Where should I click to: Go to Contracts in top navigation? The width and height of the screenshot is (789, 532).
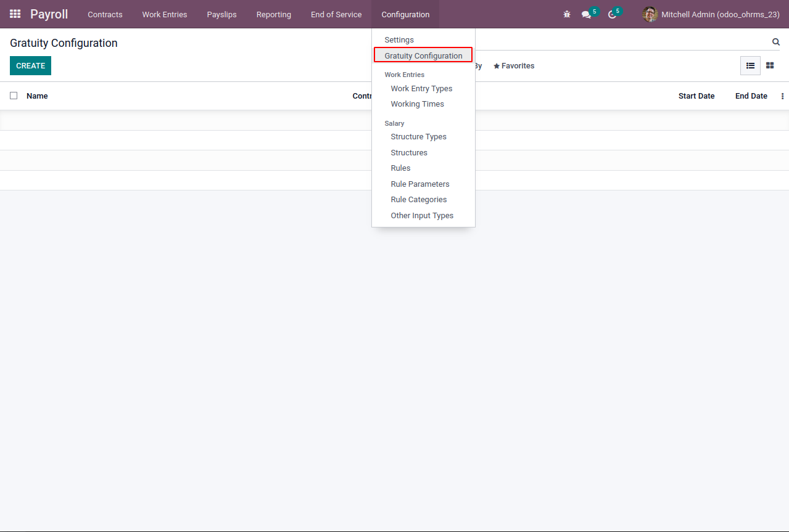105,14
